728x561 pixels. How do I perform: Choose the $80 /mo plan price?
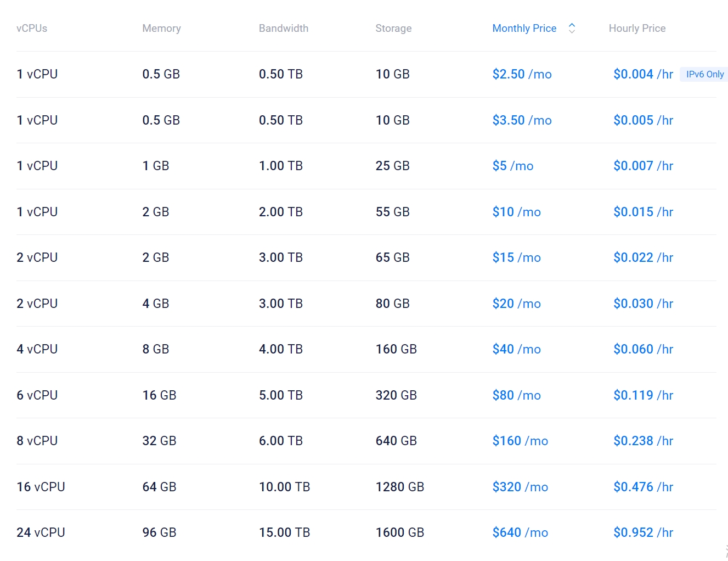(x=516, y=395)
